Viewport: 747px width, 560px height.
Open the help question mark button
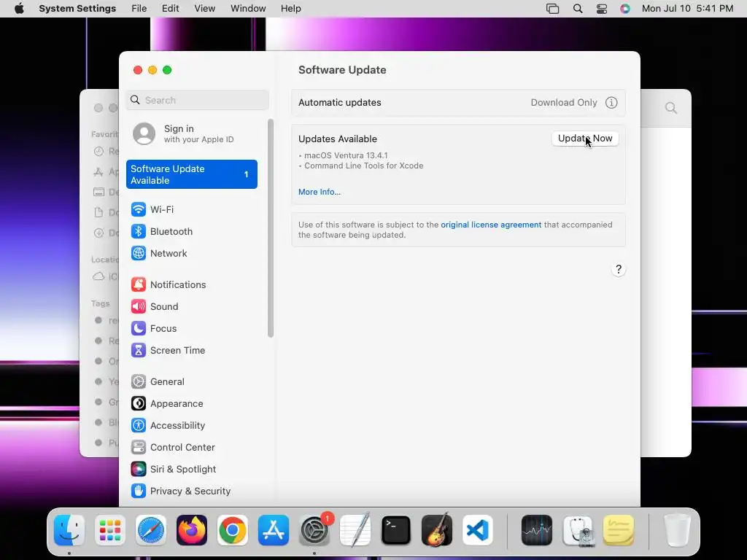pos(619,270)
